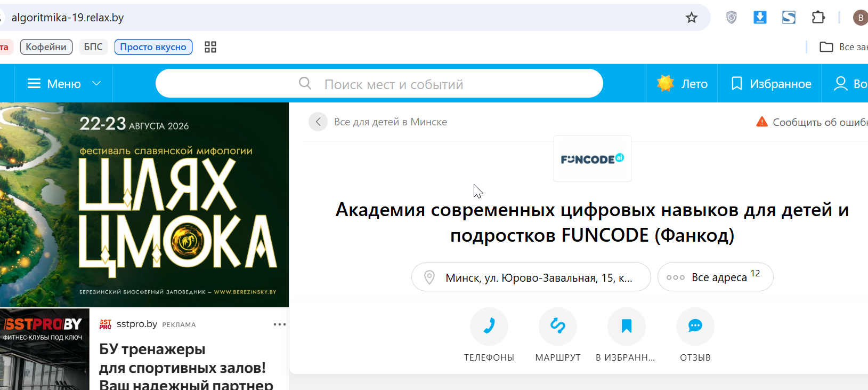Click the browser address bar URL
The height and width of the screenshot is (390, 868).
pos(68,18)
